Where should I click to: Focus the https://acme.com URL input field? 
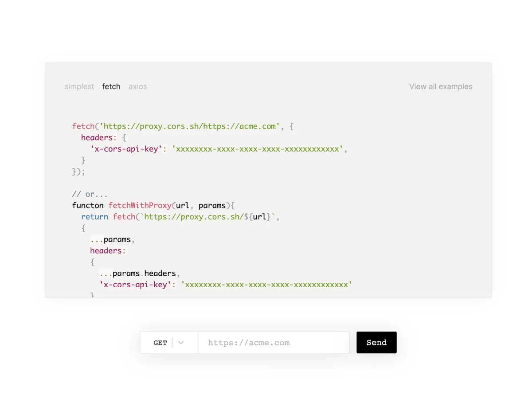(274, 343)
